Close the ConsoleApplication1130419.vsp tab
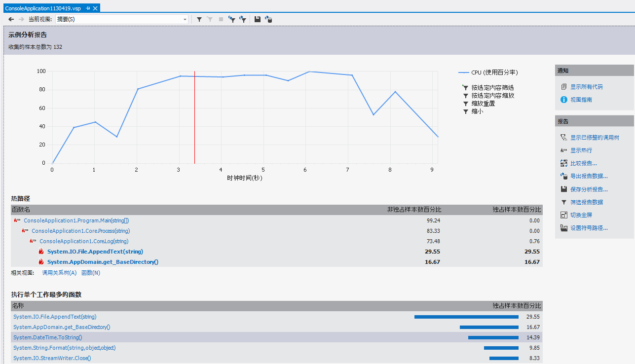Viewport: 635px width, 364px height. (95, 8)
